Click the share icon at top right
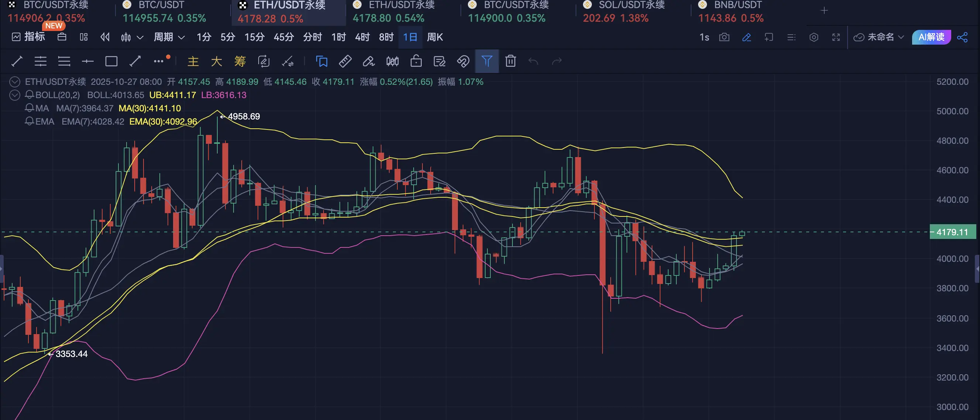Viewport: 980px width, 420px height. [x=962, y=37]
